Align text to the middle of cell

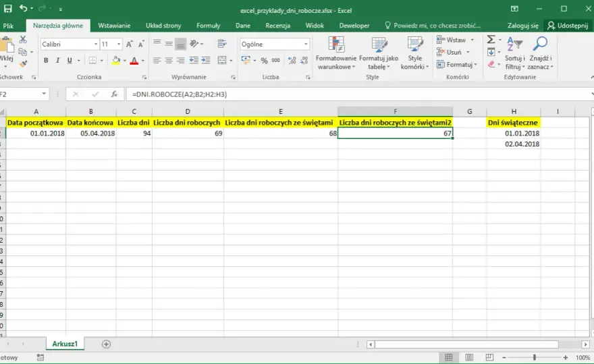pos(169,44)
